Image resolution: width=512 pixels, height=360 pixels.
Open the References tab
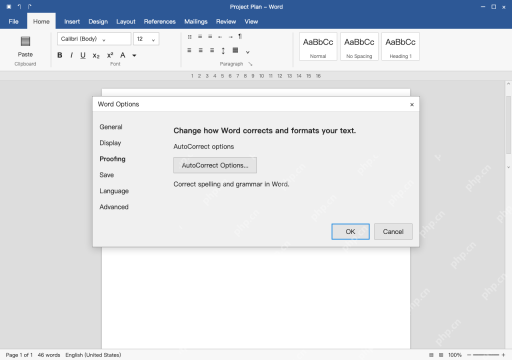point(160,22)
